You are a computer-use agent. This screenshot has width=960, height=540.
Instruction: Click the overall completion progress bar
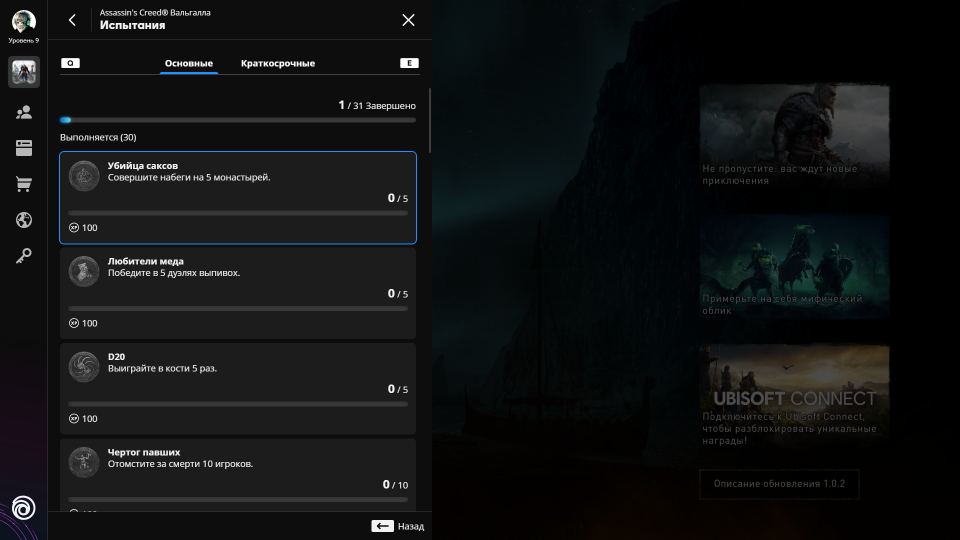(238, 120)
